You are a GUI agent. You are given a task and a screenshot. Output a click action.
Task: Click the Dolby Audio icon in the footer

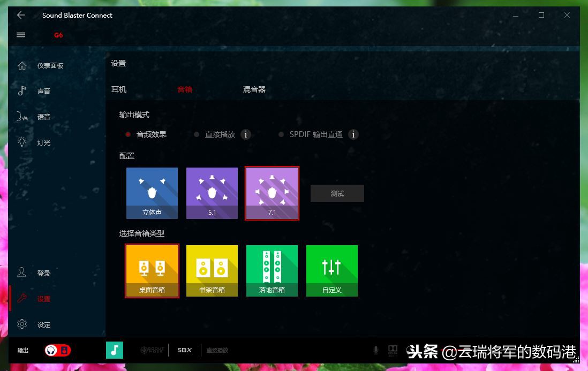[393, 350]
